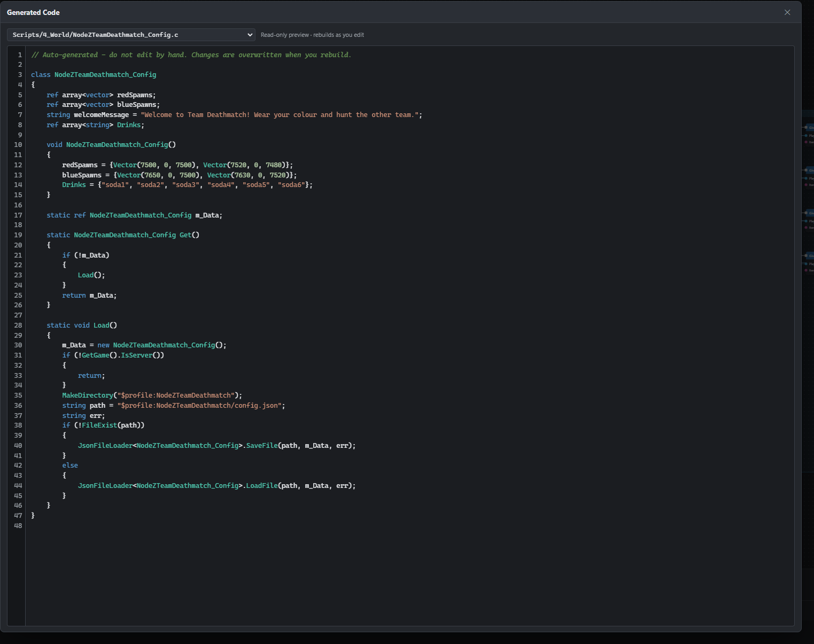Click the blueSpawns Vector assignment line

click(x=180, y=175)
